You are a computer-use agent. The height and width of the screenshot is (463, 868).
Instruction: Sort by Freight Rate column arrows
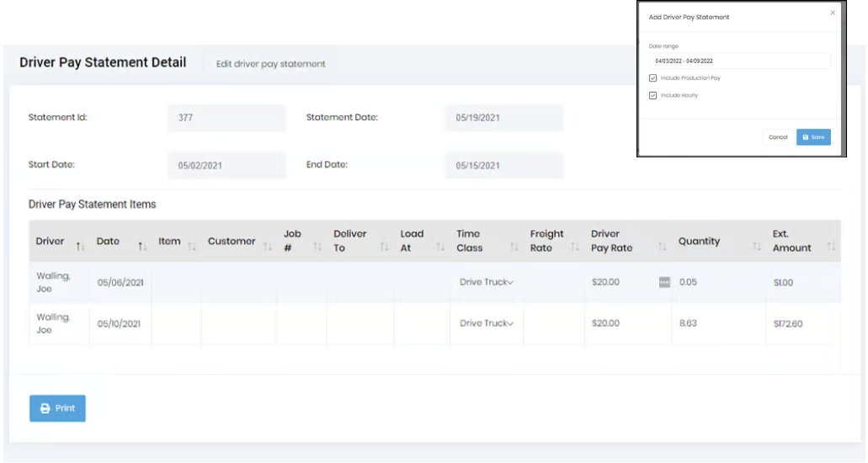(575, 247)
